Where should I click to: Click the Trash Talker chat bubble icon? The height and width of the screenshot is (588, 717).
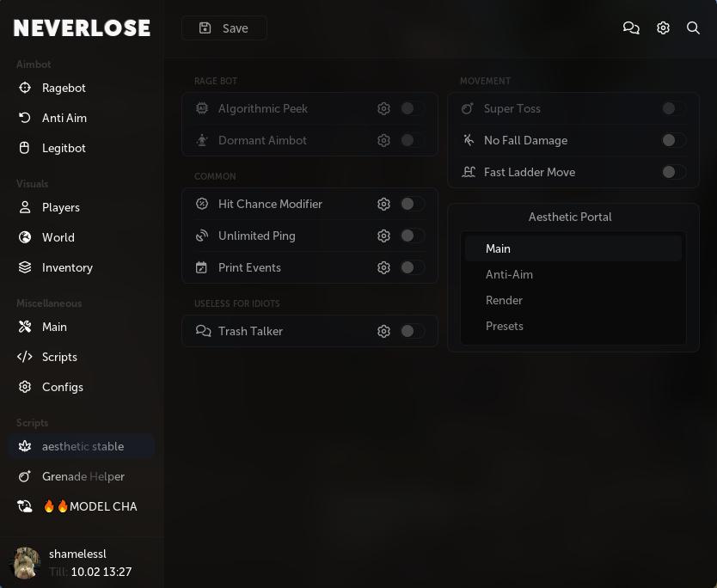pos(203,331)
